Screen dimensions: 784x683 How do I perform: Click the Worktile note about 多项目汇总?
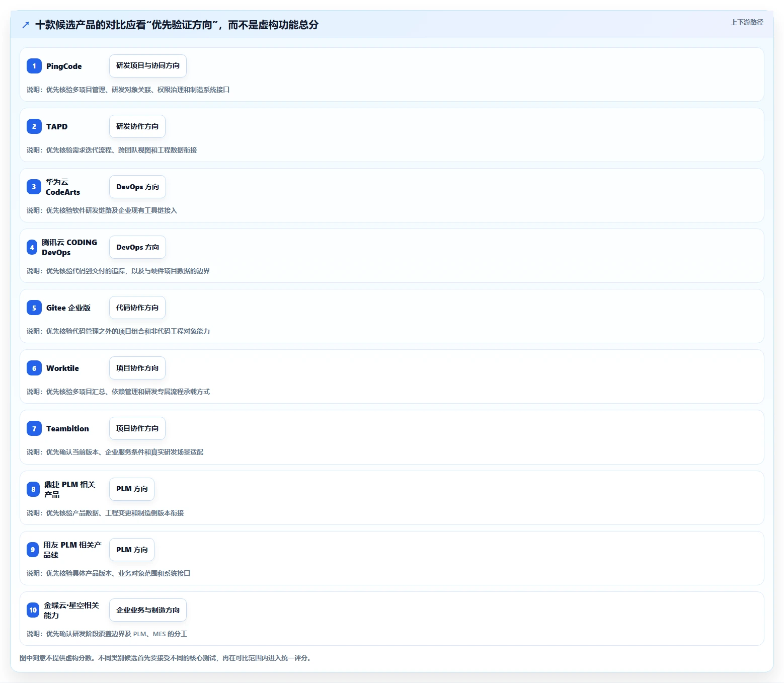coord(118,392)
